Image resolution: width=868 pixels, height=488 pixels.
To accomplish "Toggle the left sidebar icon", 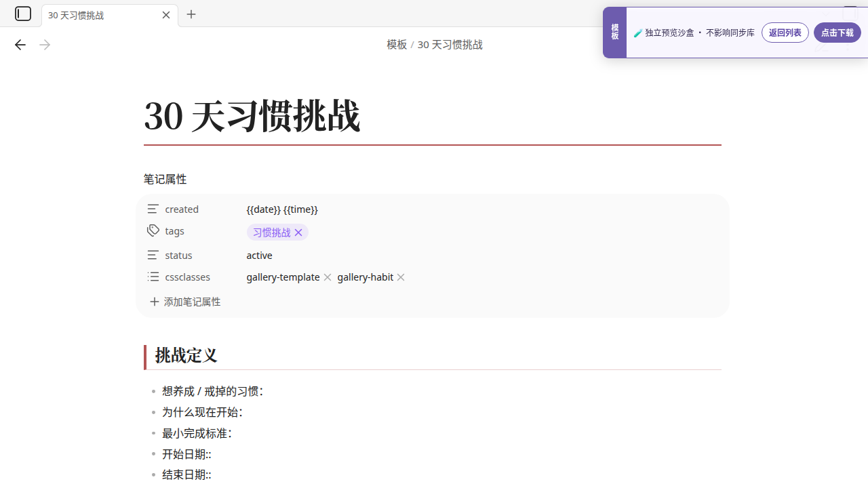I will 23,14.
